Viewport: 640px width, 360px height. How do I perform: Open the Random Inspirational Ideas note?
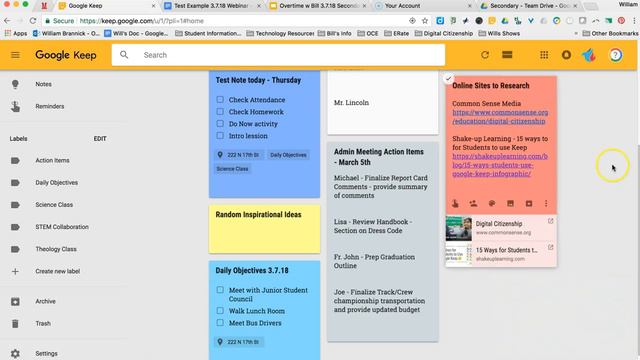264,229
